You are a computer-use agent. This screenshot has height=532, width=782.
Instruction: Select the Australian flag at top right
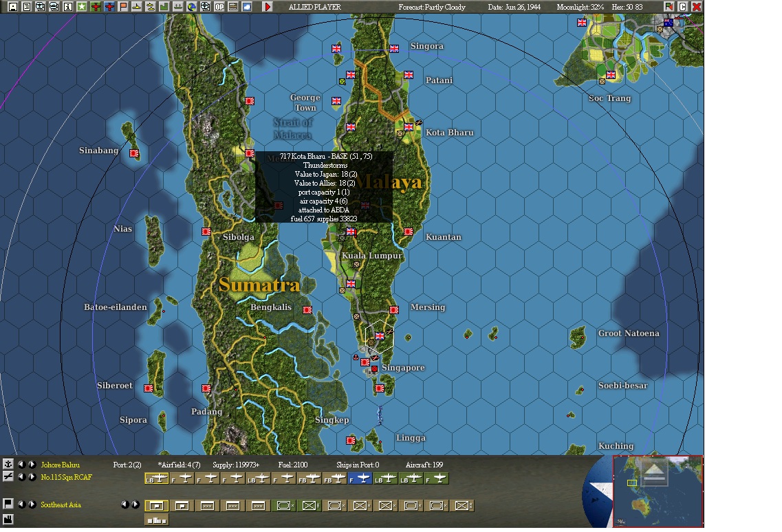point(669,23)
